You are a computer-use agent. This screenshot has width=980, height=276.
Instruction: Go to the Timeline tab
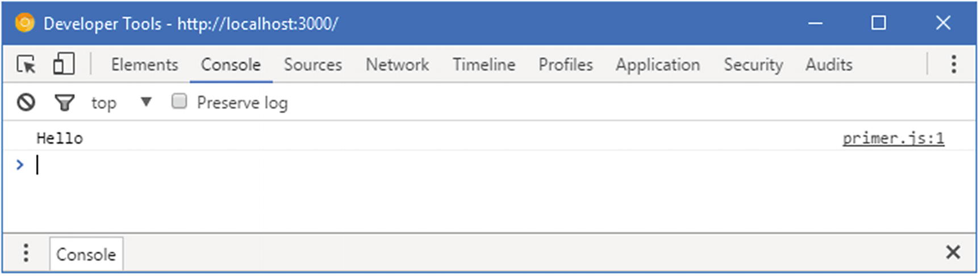point(483,65)
